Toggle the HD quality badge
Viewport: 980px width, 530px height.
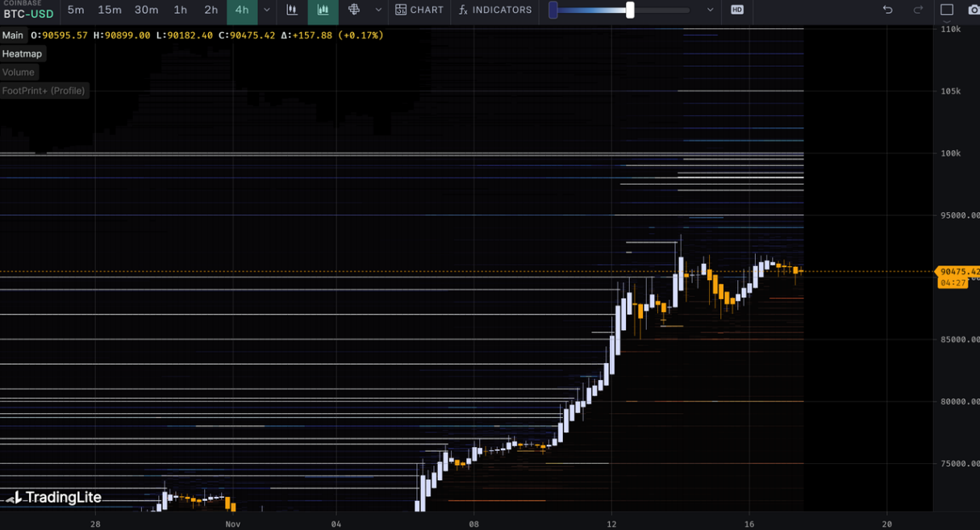click(737, 10)
